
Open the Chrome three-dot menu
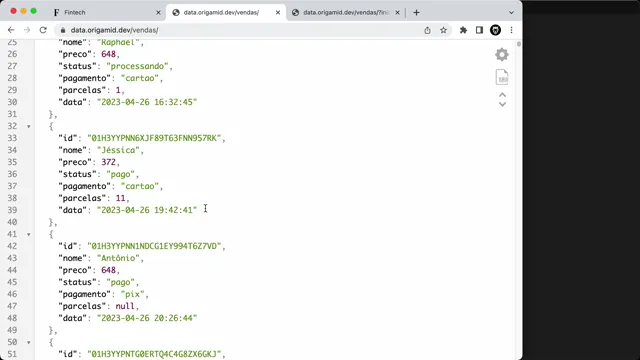pos(511,30)
